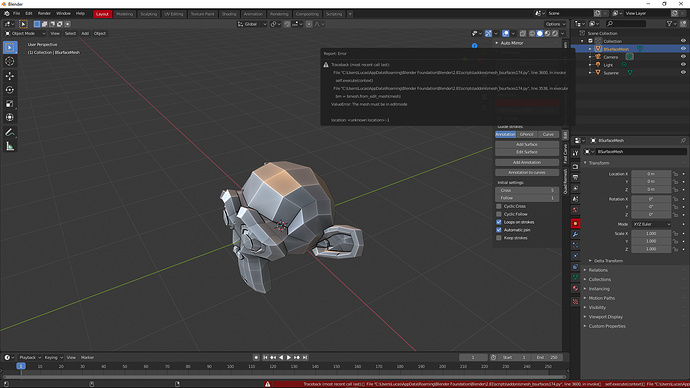Activate the Cursor tool
The image size is (690, 388).
coord(10,62)
